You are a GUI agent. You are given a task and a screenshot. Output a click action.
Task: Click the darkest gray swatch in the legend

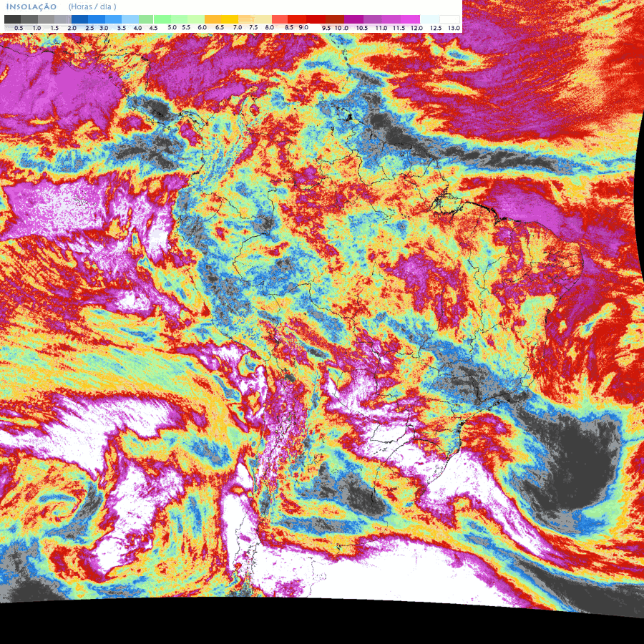[12, 19]
